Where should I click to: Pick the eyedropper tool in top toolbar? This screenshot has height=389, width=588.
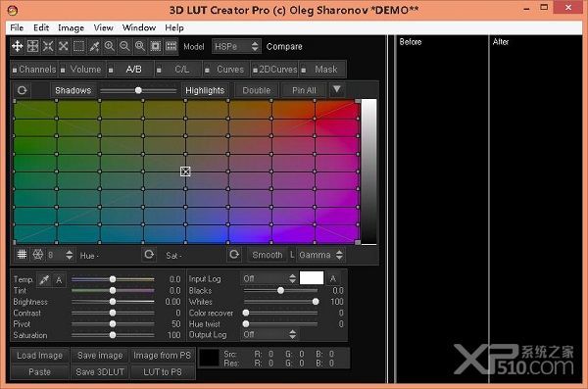tap(94, 46)
